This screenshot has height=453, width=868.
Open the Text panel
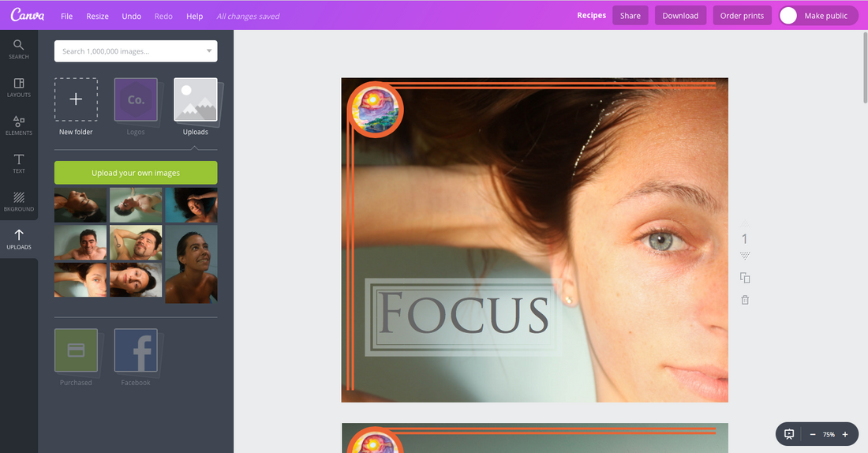[x=19, y=164]
